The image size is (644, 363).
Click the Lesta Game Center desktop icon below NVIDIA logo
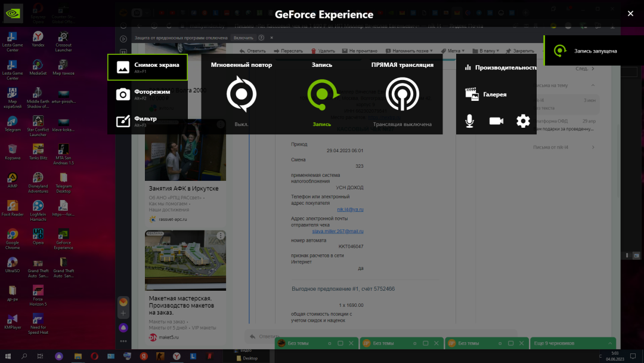click(x=13, y=42)
